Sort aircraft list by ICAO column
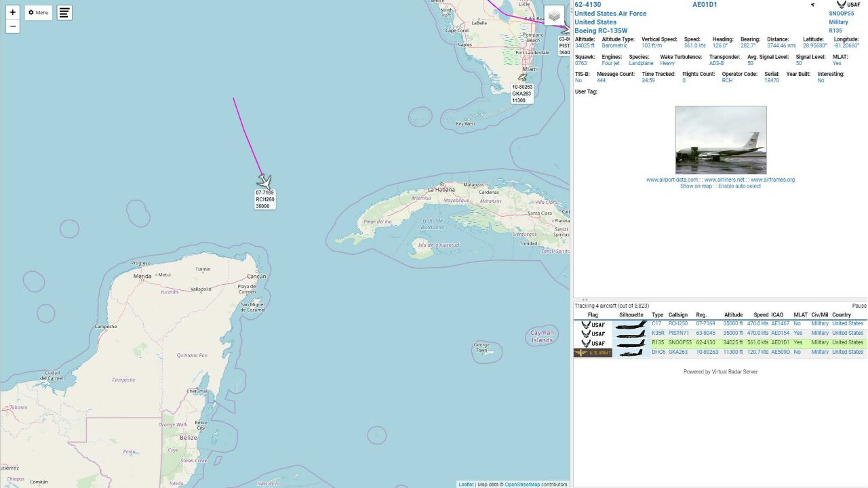Image resolution: width=868 pixels, height=488 pixels. (777, 315)
